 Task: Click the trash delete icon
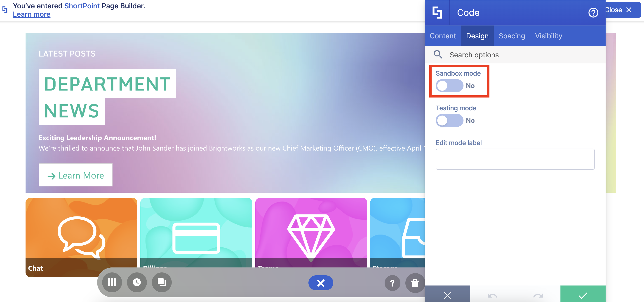coord(415,283)
